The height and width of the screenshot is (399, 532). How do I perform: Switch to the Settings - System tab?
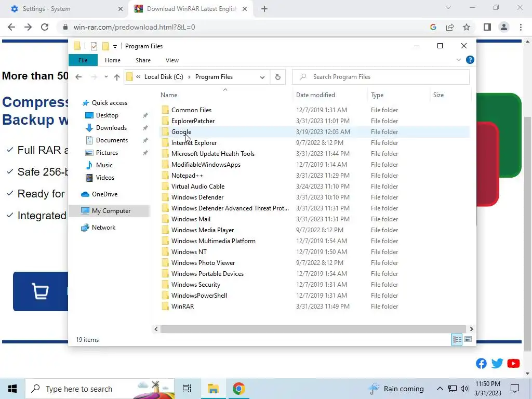[64, 9]
